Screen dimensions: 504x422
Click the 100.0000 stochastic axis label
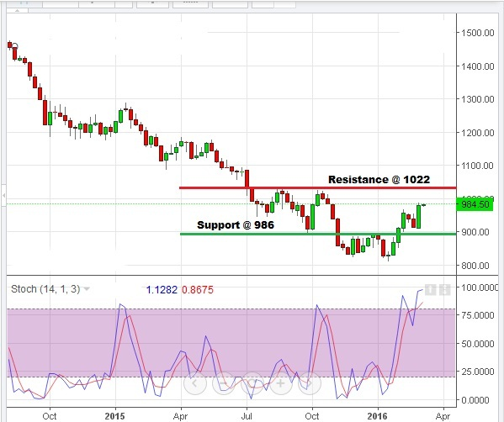click(480, 287)
